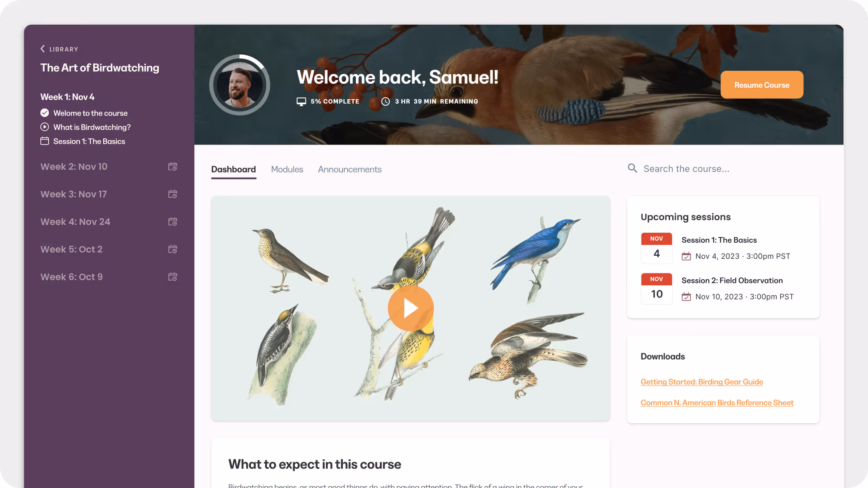Click the calendar-clock icon beside Week 6
Viewport: 868px width, 488px height.
click(x=173, y=277)
